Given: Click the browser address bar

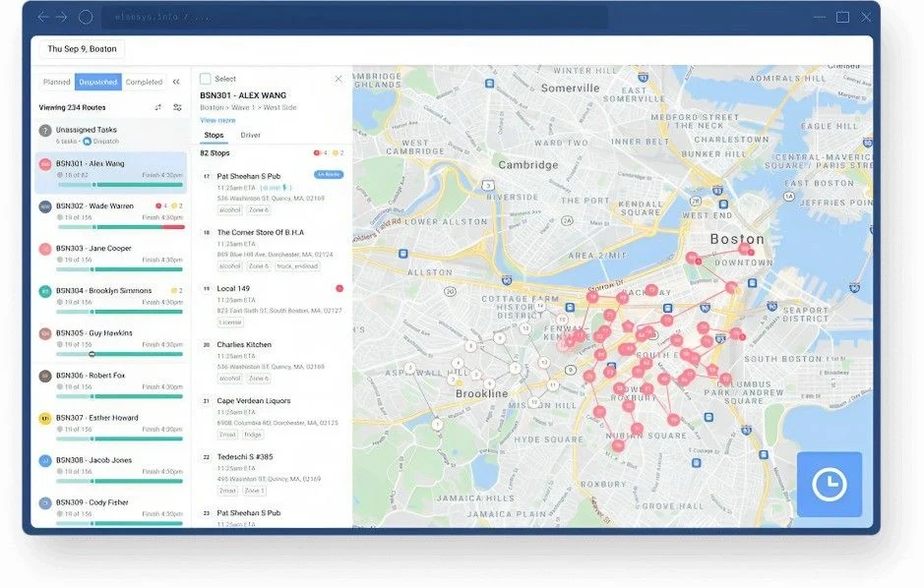Looking at the screenshot, I should pyautogui.click(x=355, y=17).
